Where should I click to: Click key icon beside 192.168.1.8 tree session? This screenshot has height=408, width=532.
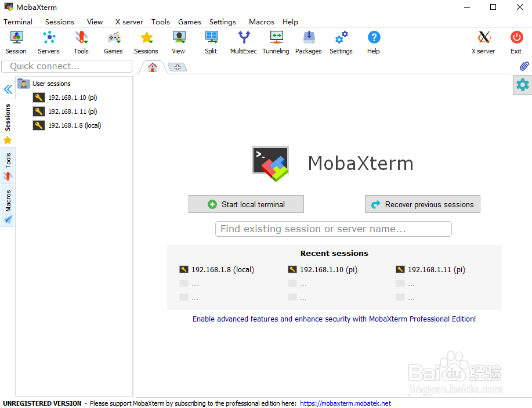pos(39,125)
